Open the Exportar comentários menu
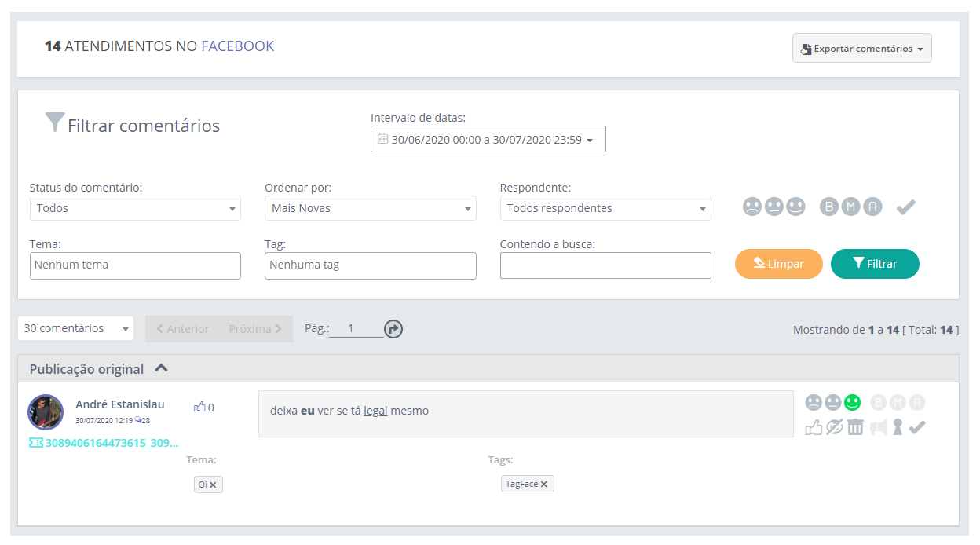This screenshot has height=545, width=980. pyautogui.click(x=861, y=49)
